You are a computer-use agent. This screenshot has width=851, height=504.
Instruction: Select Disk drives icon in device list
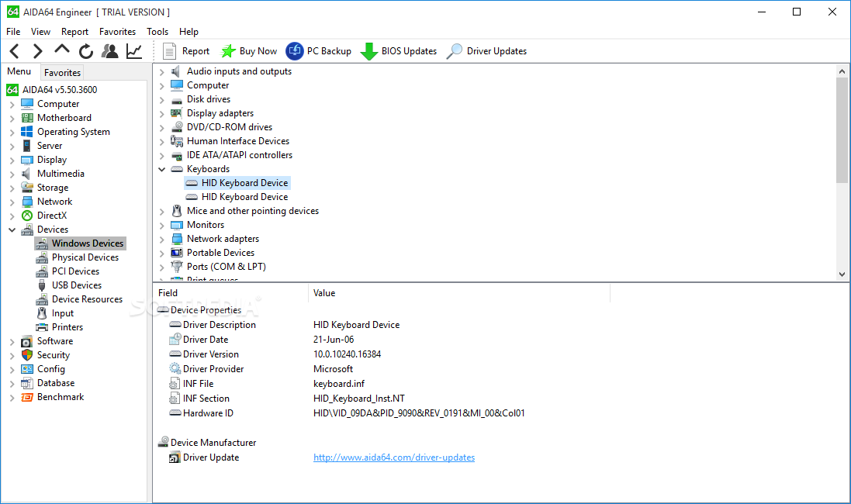point(176,99)
